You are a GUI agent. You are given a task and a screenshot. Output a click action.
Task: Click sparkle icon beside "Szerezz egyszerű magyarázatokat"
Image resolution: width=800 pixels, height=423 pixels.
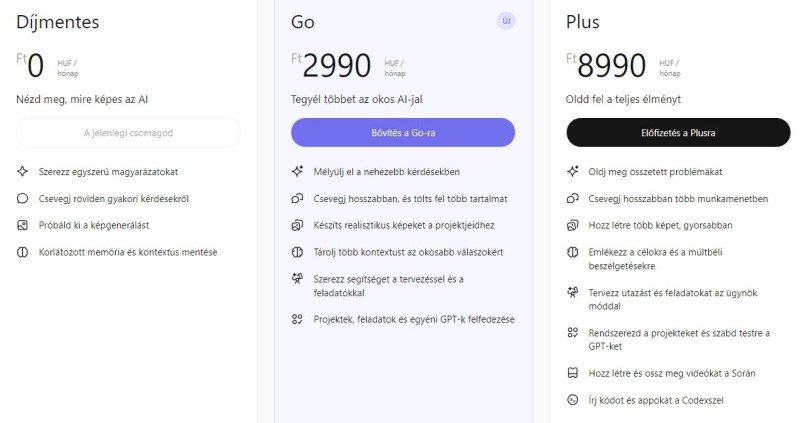[x=23, y=172]
